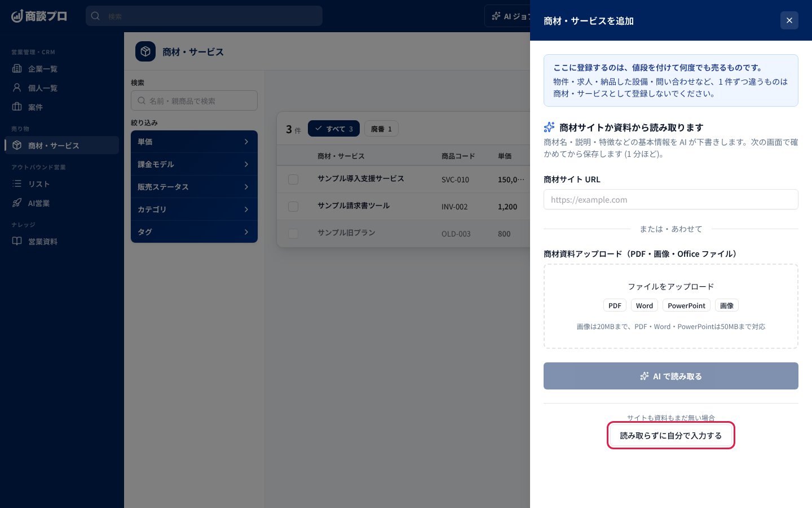Focus the 名前・親商品で検索 search field
Screen dimensions: 812x508
coord(194,100)
